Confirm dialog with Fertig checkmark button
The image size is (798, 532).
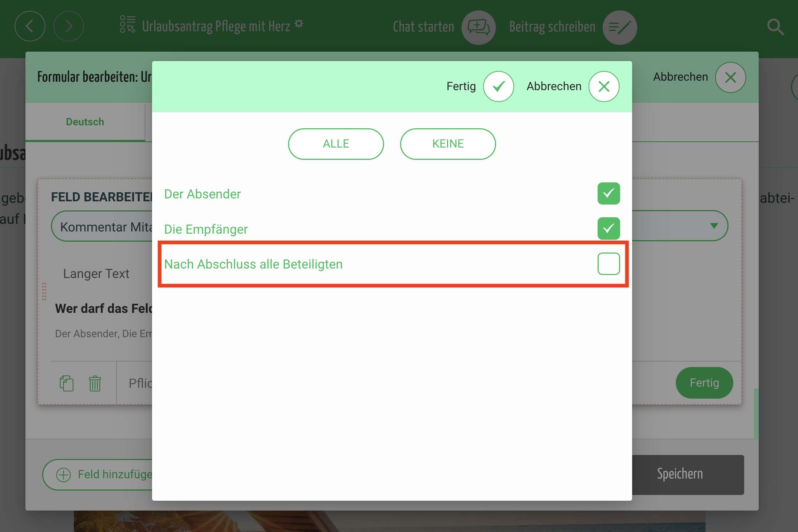[x=498, y=86]
